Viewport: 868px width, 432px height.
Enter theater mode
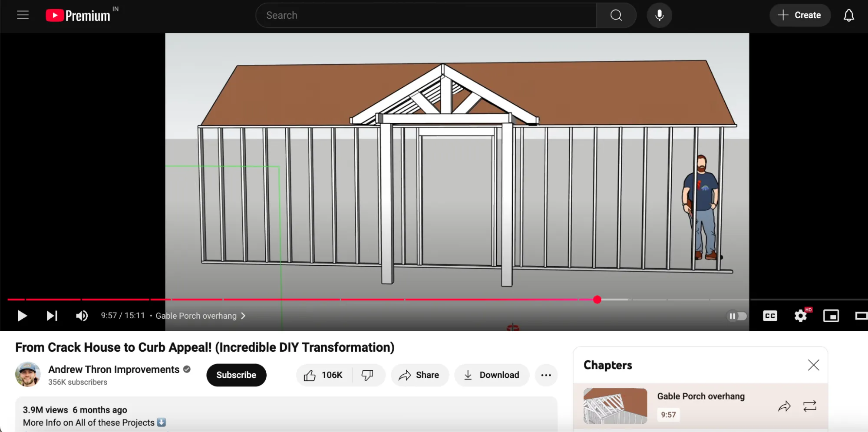[861, 316]
